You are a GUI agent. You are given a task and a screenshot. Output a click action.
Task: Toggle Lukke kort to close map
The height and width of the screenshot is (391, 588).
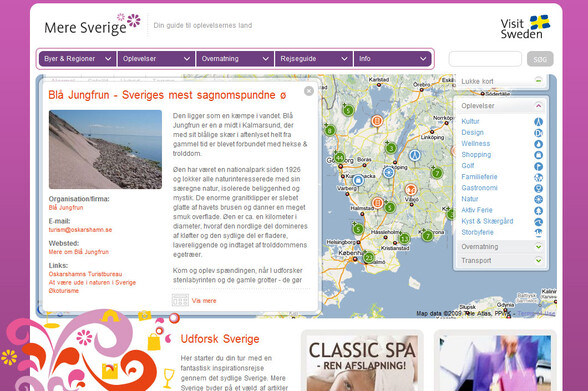tap(538, 81)
